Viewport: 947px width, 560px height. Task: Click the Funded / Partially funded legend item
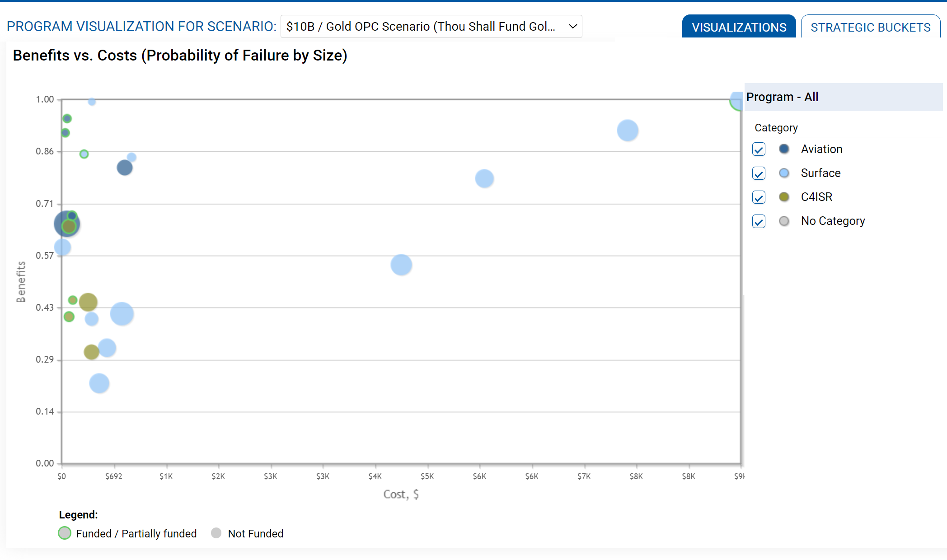[128, 533]
